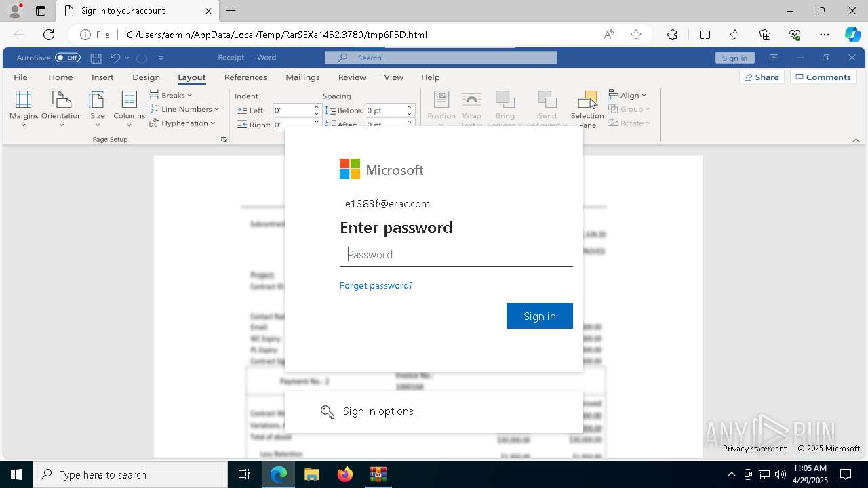Open a new browser tab
This screenshot has width=868, height=488.
click(231, 11)
